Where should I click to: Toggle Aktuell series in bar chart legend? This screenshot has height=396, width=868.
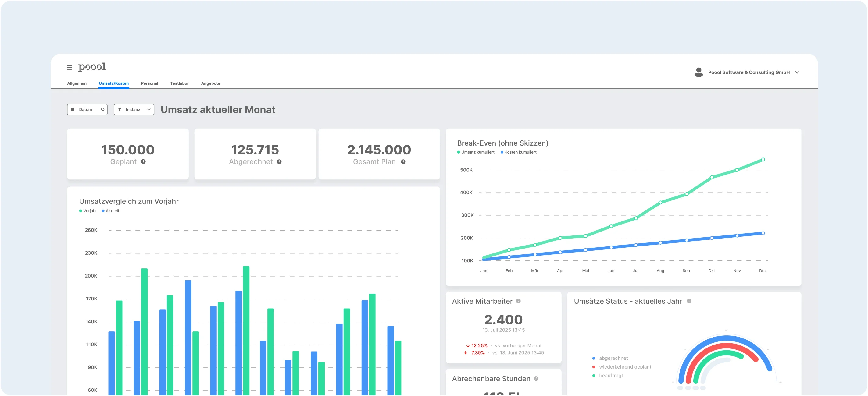click(x=111, y=211)
